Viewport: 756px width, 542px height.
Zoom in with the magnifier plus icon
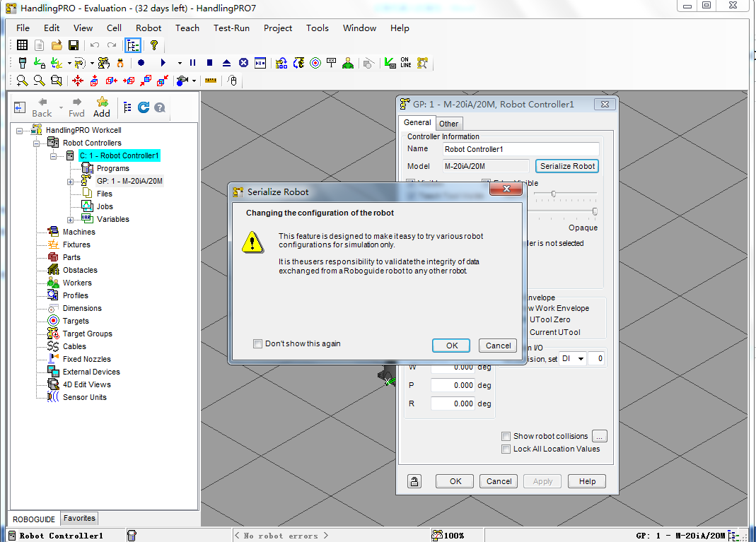pyautogui.click(x=22, y=81)
